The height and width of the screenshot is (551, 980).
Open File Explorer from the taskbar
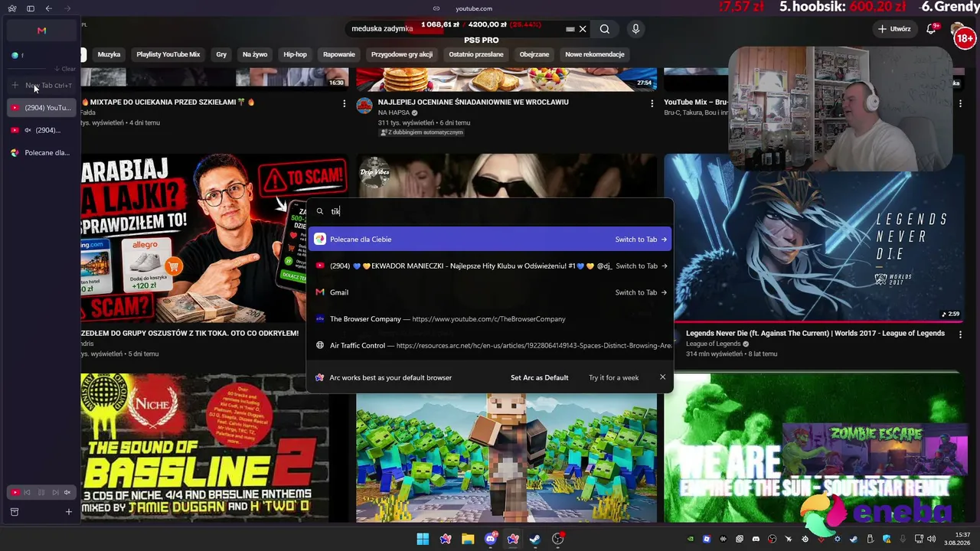[468, 540]
